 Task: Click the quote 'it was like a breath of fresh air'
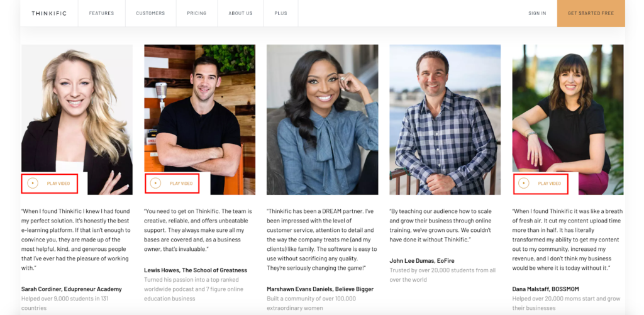[x=568, y=240]
